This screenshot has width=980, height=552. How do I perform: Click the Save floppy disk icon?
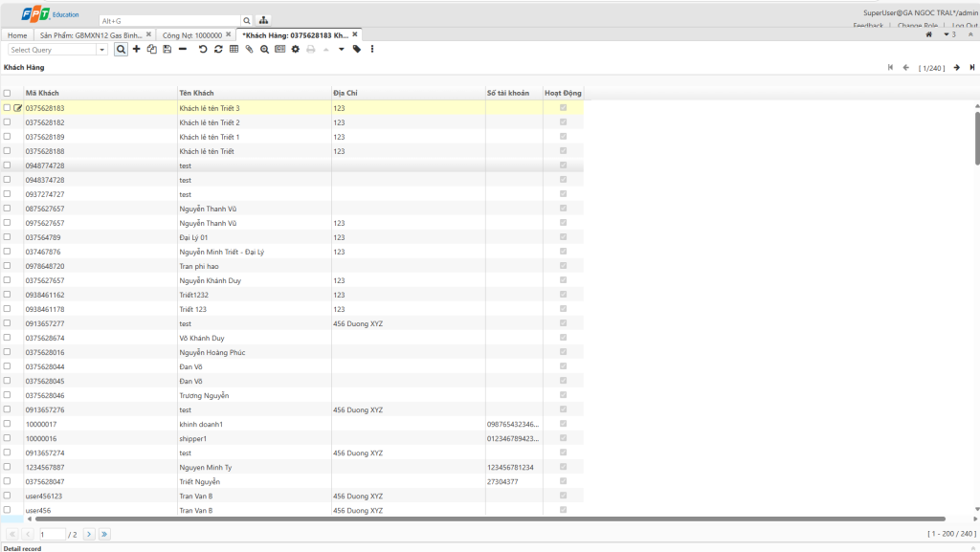(167, 49)
